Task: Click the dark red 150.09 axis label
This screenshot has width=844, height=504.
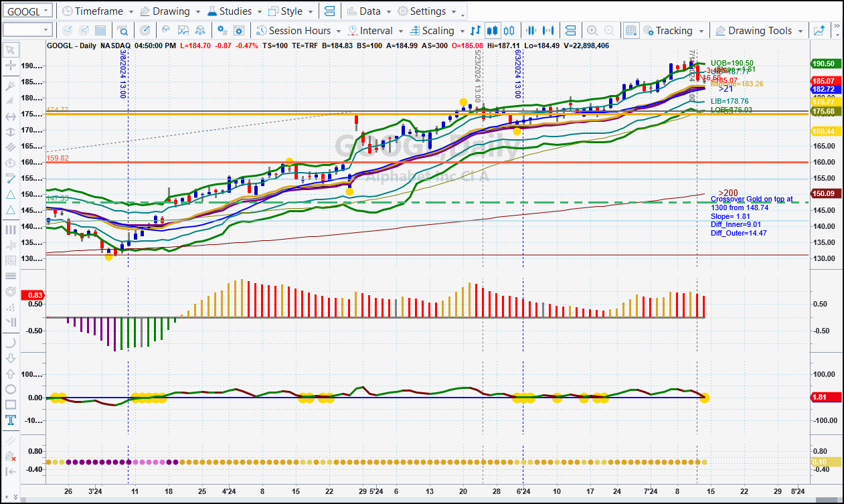Action: 826,193
